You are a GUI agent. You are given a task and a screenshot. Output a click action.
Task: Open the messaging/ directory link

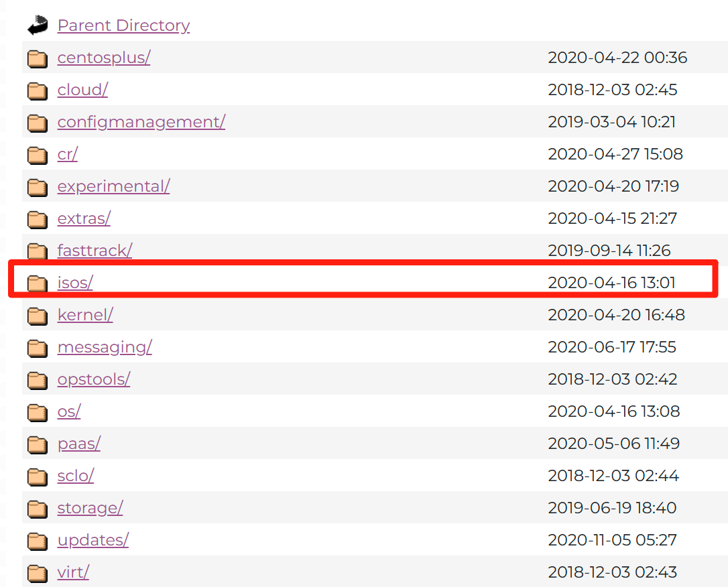click(105, 347)
